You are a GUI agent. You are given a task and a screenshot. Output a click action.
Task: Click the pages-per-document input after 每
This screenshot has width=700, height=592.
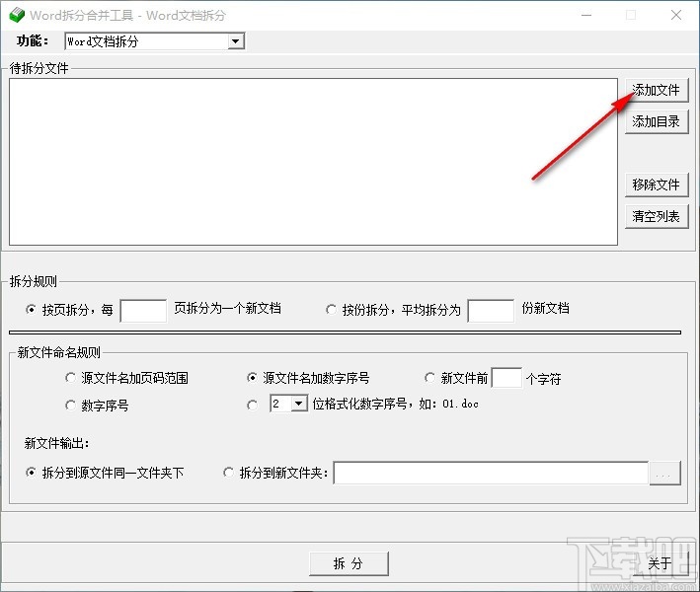click(143, 311)
